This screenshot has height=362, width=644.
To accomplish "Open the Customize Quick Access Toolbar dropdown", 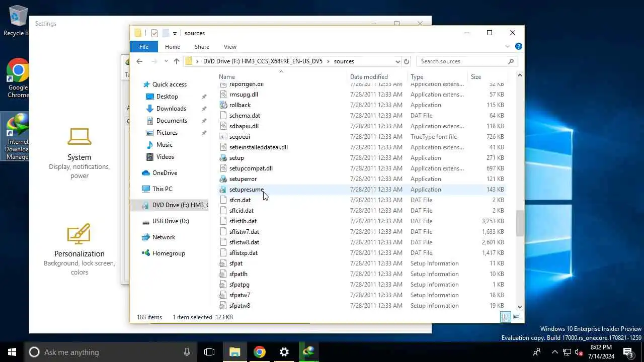I will [175, 33].
